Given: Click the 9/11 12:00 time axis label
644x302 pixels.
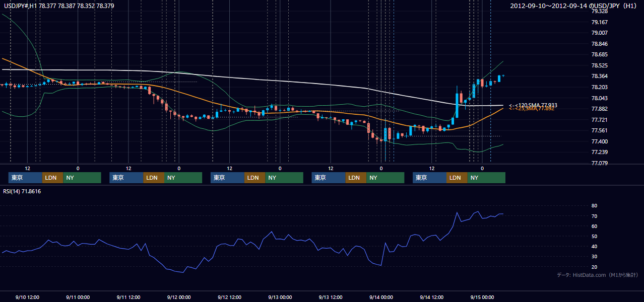Looking at the screenshot, I should (x=128, y=297).
